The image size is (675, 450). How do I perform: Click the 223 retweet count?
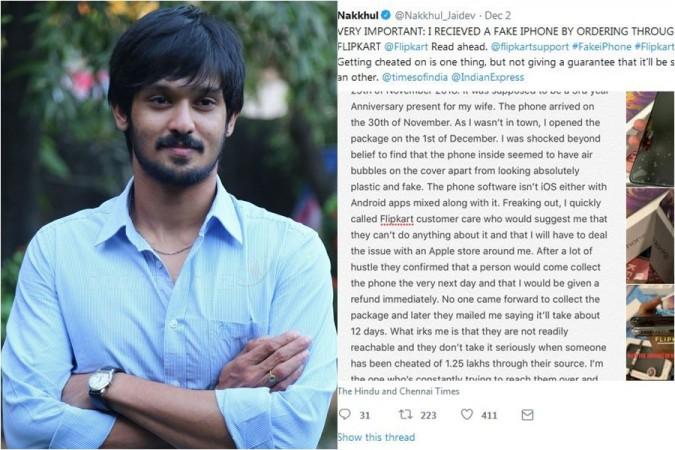coord(428,415)
